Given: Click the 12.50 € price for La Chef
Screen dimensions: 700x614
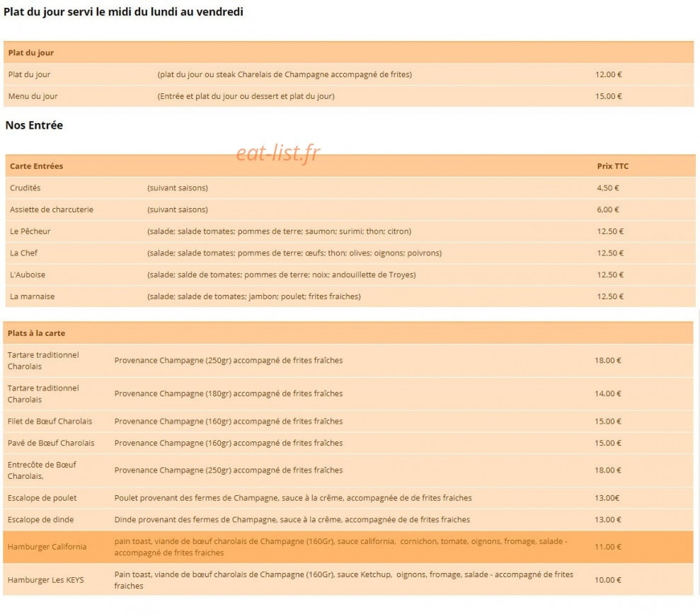Looking at the screenshot, I should (x=610, y=253).
